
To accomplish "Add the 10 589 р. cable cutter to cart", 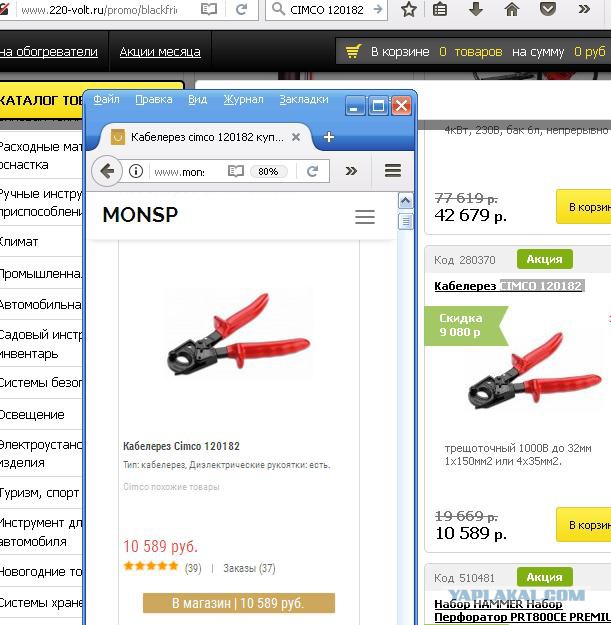I will point(584,525).
